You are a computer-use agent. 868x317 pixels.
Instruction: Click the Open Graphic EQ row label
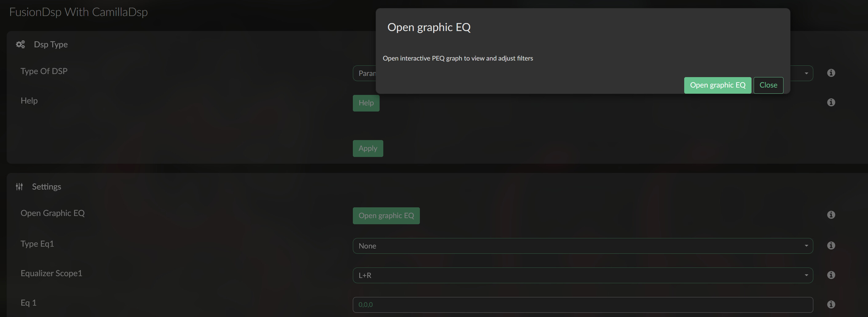pyautogui.click(x=53, y=213)
